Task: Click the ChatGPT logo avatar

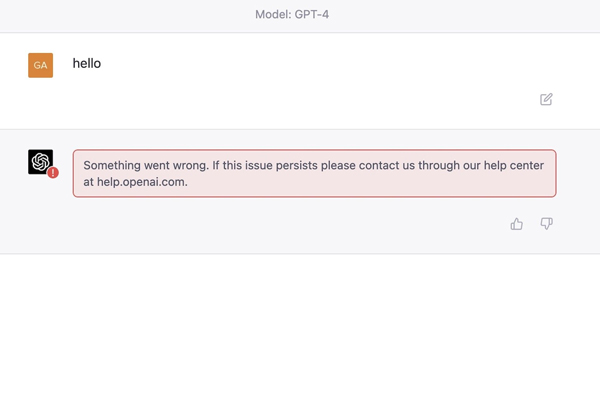Action: coord(40,162)
